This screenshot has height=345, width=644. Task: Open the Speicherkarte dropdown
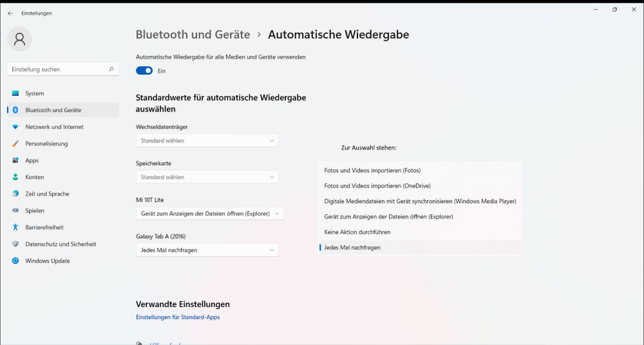click(x=206, y=177)
